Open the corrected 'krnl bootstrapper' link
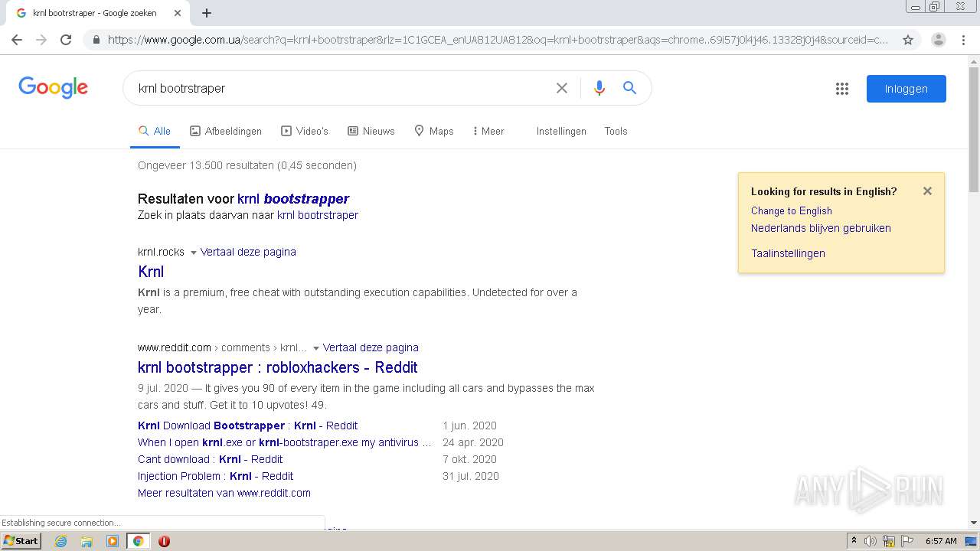Screen dimensions: 980x551 tap(293, 199)
